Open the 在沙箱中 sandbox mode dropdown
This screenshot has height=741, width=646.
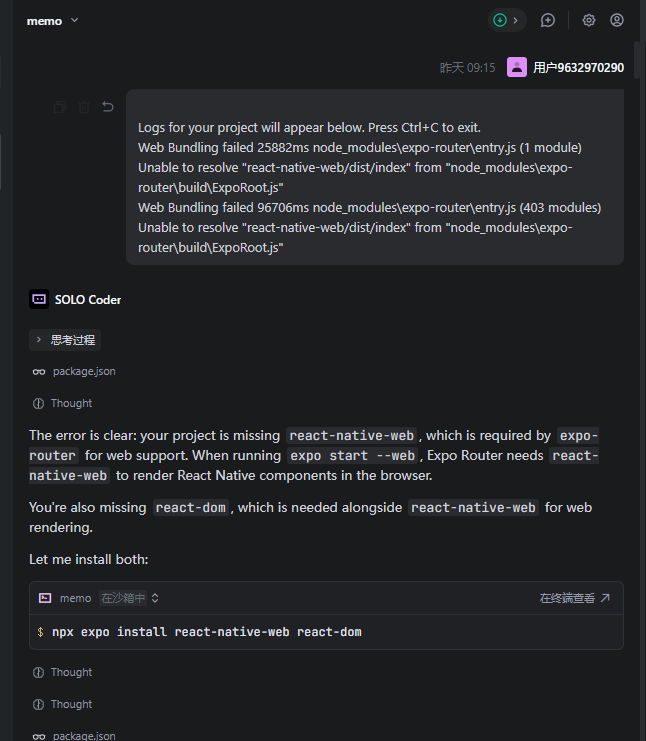[129, 598]
